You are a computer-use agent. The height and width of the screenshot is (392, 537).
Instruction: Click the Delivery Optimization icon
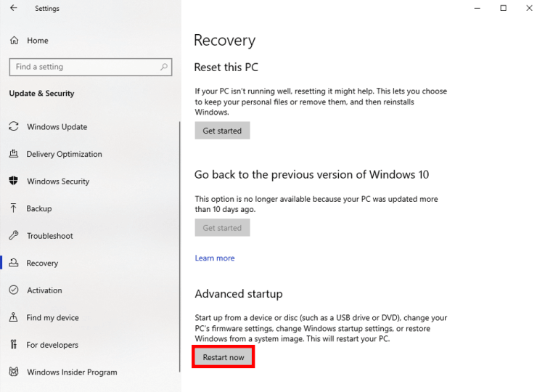(13, 154)
